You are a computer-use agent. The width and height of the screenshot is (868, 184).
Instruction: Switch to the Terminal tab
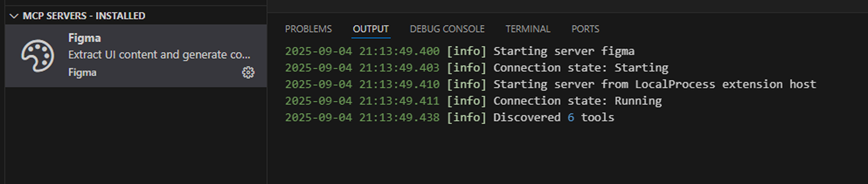[x=528, y=29]
